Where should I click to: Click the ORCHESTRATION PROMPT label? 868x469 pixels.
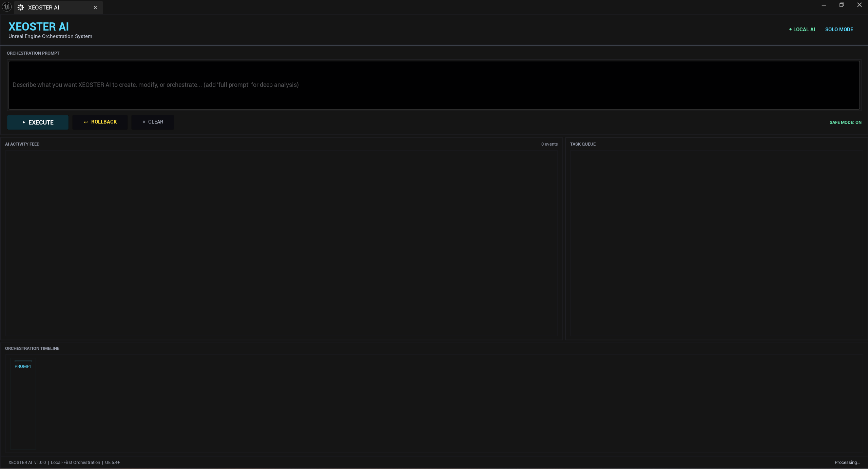pos(33,53)
